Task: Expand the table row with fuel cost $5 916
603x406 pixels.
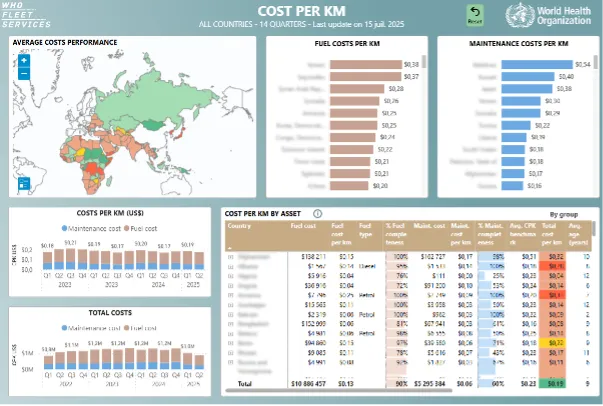Action: point(231,276)
